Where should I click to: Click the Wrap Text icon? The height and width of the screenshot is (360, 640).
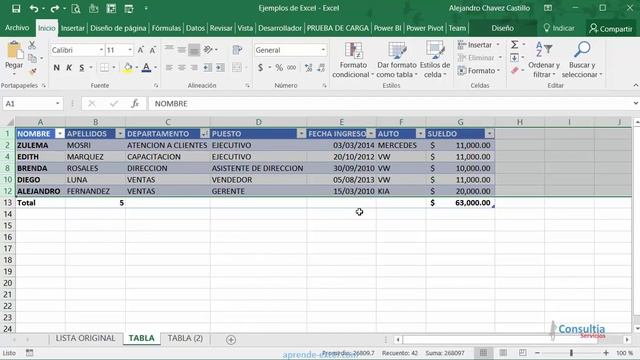tap(237, 50)
